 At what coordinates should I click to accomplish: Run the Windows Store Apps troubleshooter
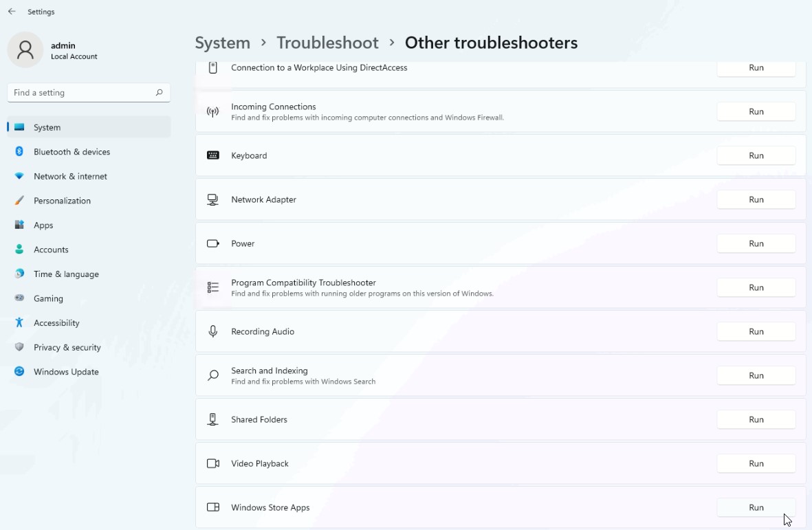click(x=756, y=508)
